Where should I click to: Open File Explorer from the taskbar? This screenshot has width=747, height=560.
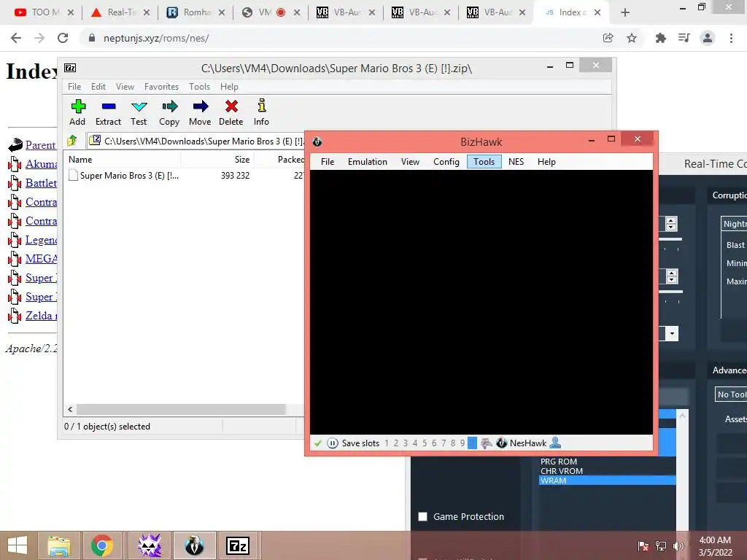(59, 545)
